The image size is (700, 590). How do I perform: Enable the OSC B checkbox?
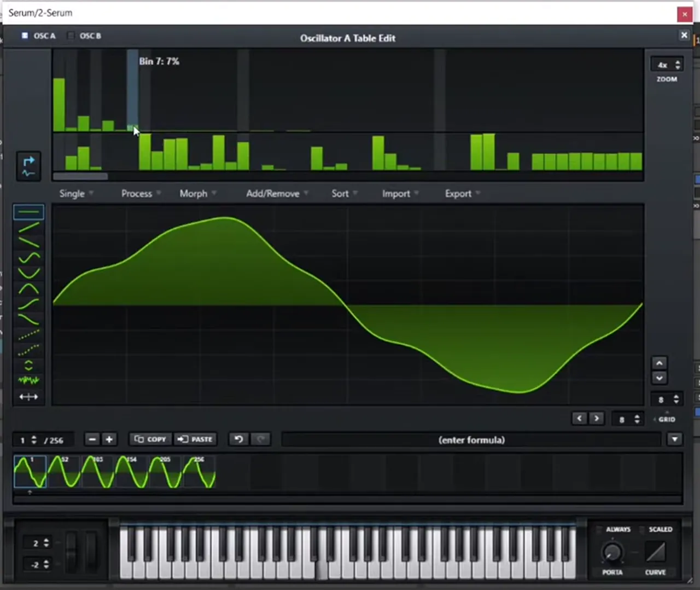coord(71,36)
